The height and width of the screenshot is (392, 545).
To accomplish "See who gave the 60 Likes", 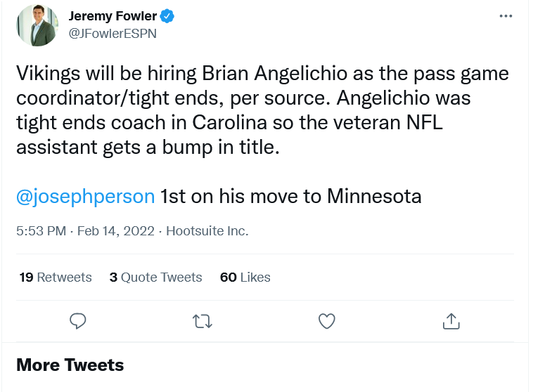I will click(x=245, y=277).
